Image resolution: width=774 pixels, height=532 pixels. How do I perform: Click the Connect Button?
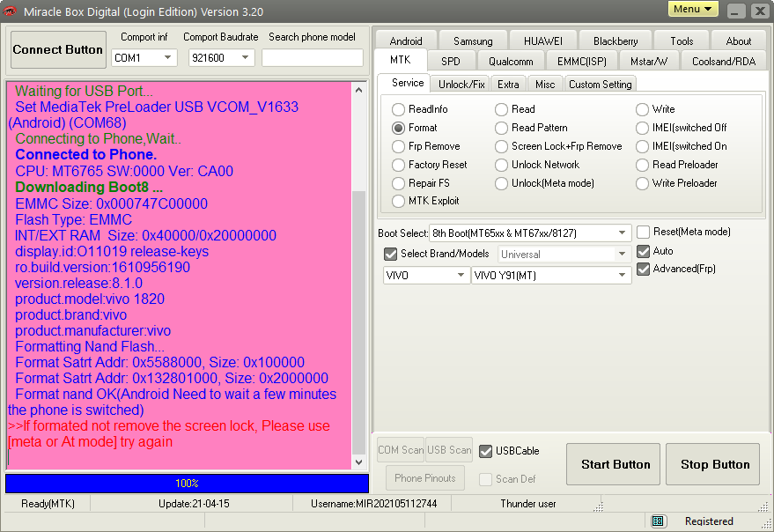tap(58, 49)
